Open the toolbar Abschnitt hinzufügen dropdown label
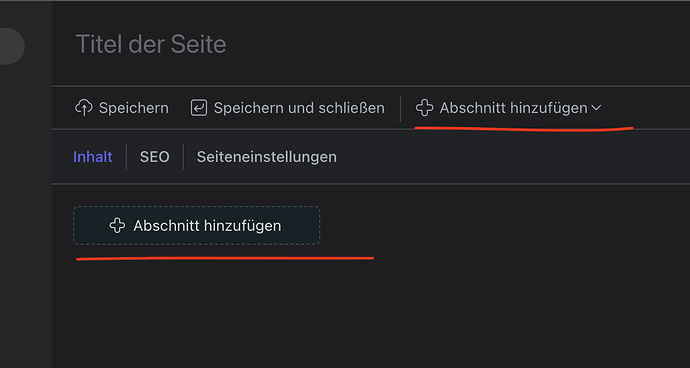The height and width of the screenshot is (368, 690). [513, 108]
